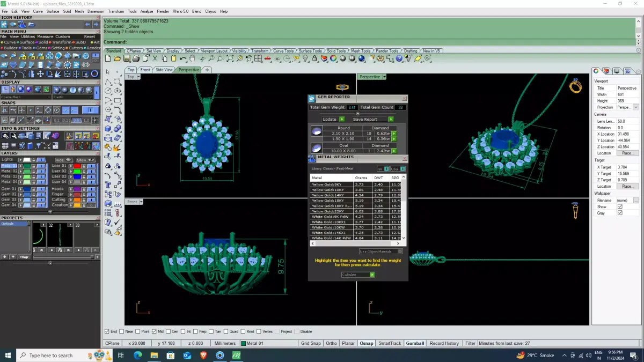Viewport: 644px width, 362px height.
Task: Open the Analyze menu
Action: pyautogui.click(x=147, y=11)
